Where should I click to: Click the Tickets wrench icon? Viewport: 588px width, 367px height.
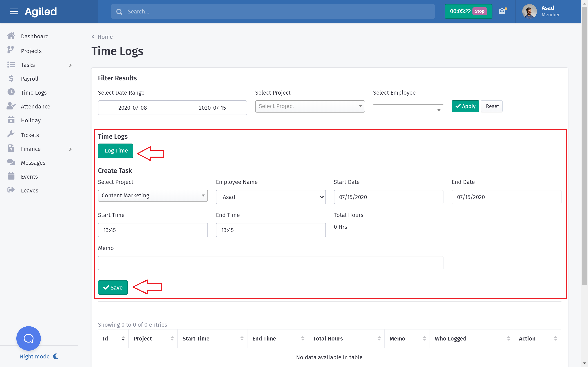pyautogui.click(x=11, y=135)
